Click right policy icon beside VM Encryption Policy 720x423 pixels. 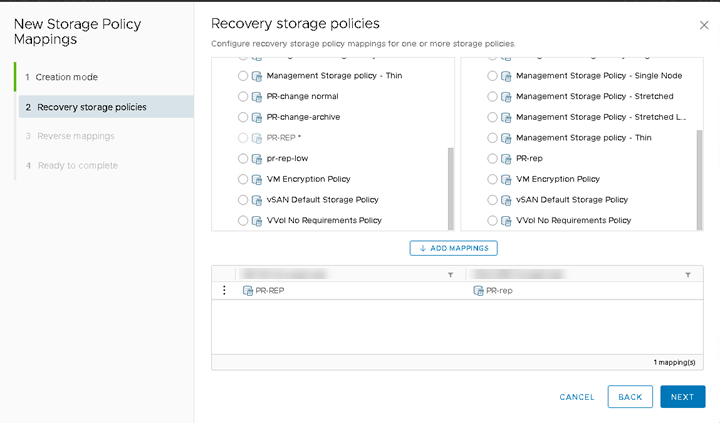coord(506,180)
